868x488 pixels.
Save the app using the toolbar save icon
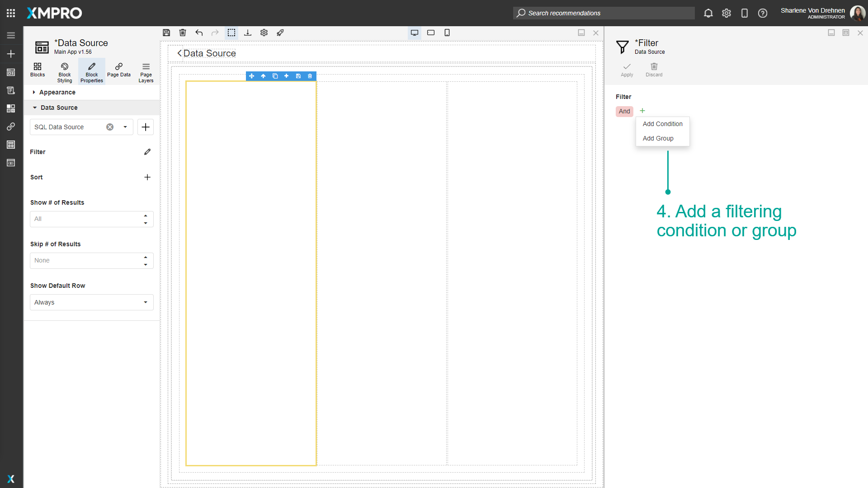coord(166,33)
